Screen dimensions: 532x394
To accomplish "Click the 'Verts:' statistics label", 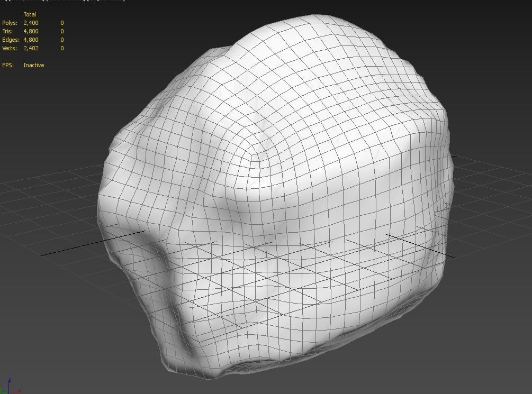I will (10, 48).
